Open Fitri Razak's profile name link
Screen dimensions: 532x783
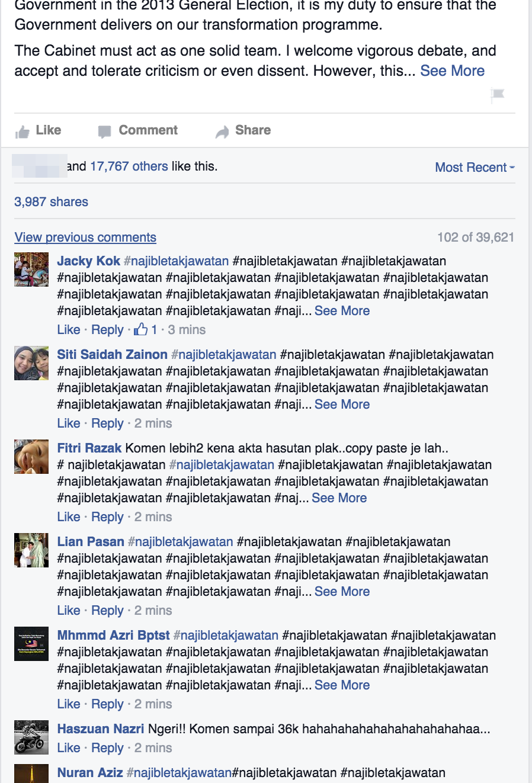tap(89, 448)
